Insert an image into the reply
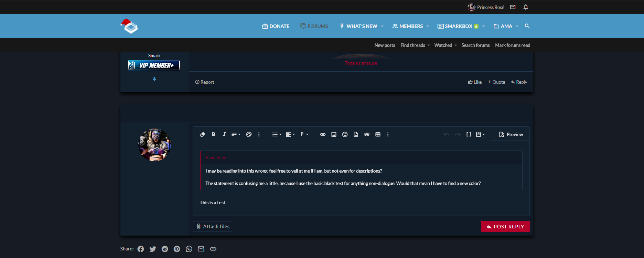This screenshot has width=644, height=258. (x=334, y=134)
